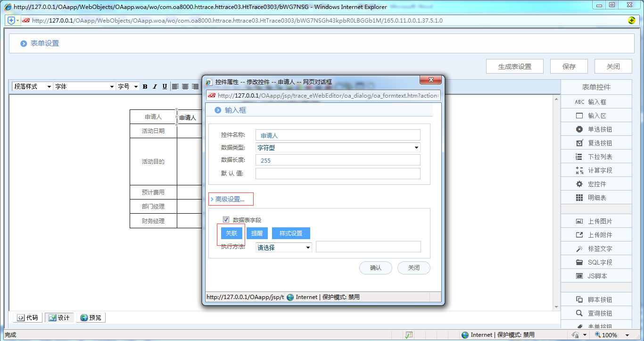Open the 段落样式 paragraph style dropdown
Screen dimensions: 644x341
click(32, 86)
